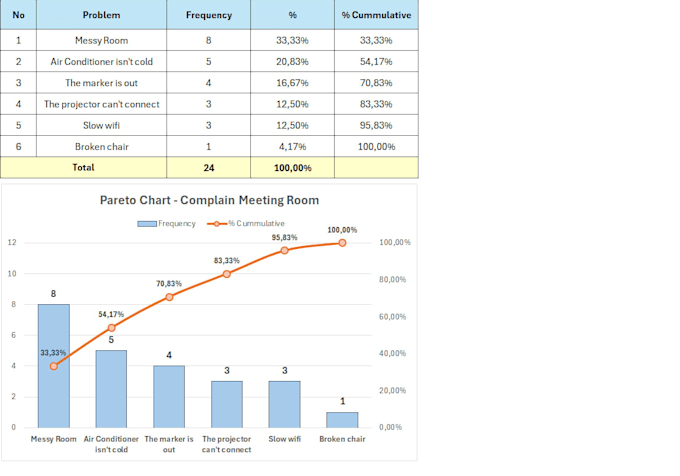Click '83,33%' cumulative cell in table
The width and height of the screenshot is (680, 476).
pyautogui.click(x=376, y=104)
